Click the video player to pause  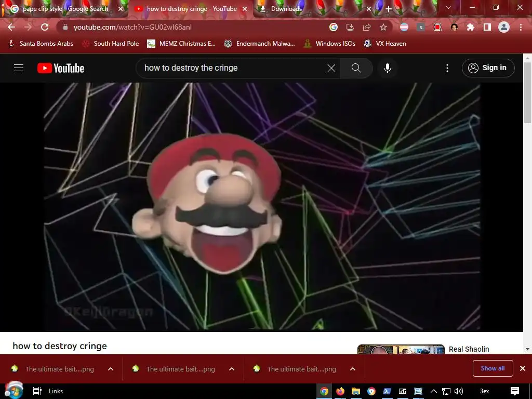pos(262,207)
